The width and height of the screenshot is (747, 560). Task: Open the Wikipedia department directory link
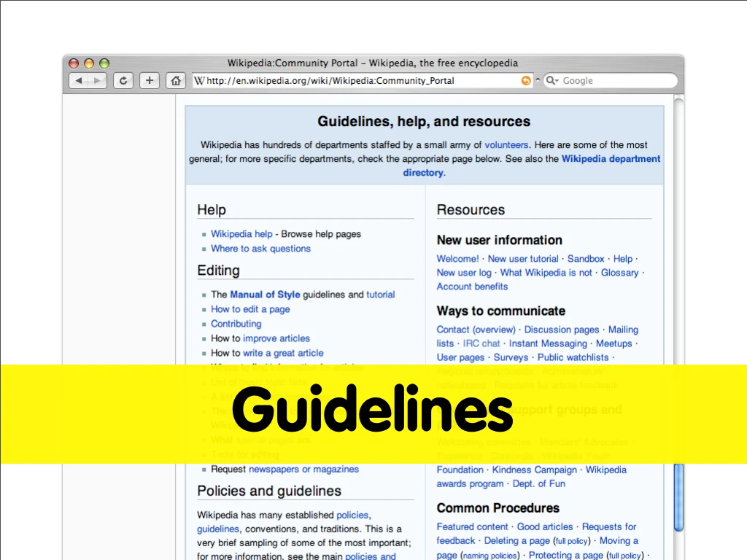click(532, 166)
